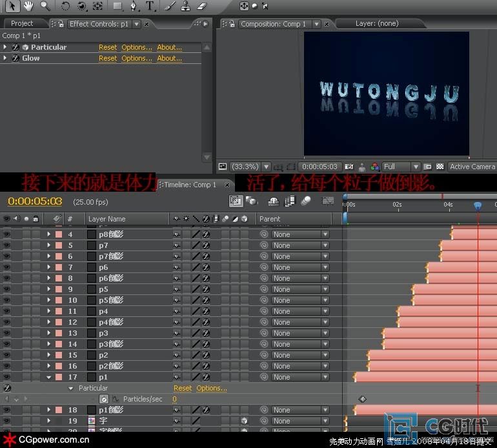The image size is (497, 448).
Task: Hide layer p6 with eye toggle
Action: pos(6,267)
